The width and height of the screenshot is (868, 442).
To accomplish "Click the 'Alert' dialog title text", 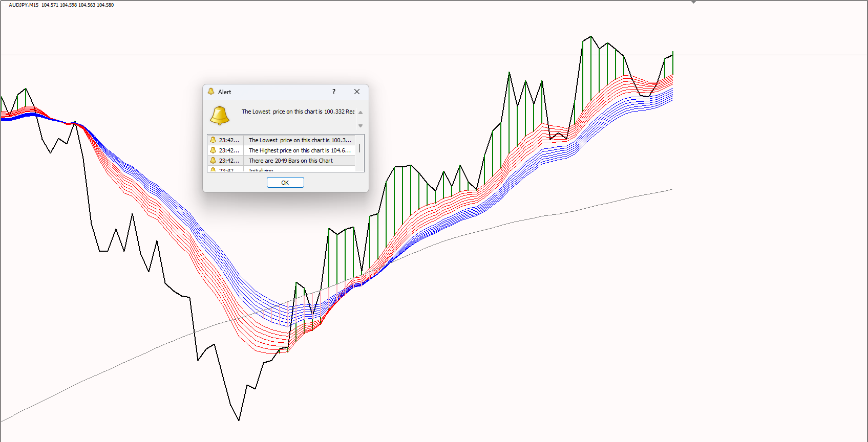I will coord(224,92).
